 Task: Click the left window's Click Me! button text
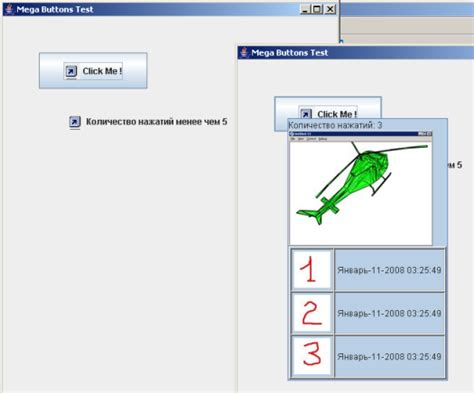102,71
